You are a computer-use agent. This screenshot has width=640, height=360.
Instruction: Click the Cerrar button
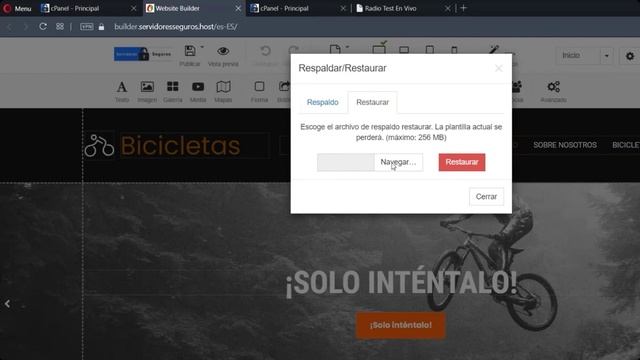486,197
